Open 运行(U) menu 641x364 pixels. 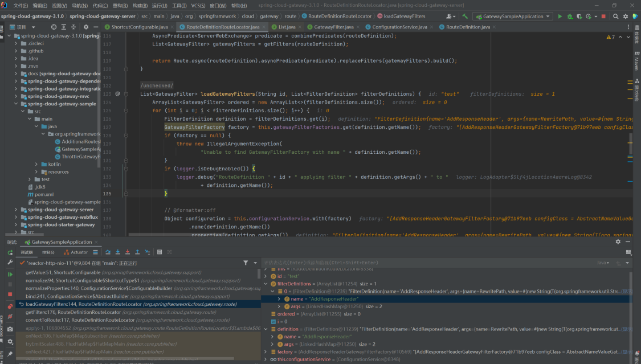160,6
